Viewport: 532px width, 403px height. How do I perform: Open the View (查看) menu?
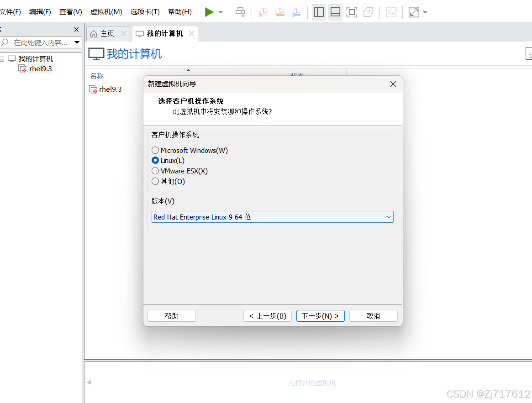point(71,12)
